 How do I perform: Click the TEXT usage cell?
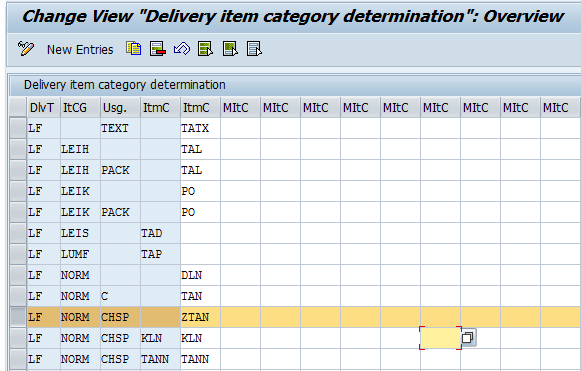point(120,128)
